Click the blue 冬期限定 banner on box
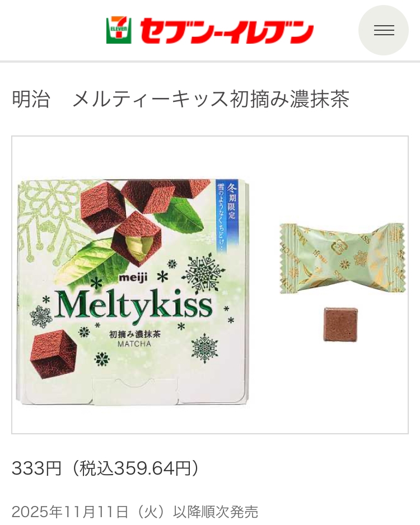Screen dimensions: 420x525 [226, 215]
